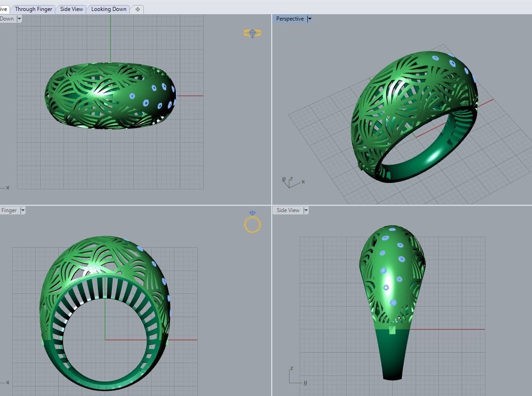Switch to the Through Finger tab
This screenshot has height=396, width=532.
33,9
